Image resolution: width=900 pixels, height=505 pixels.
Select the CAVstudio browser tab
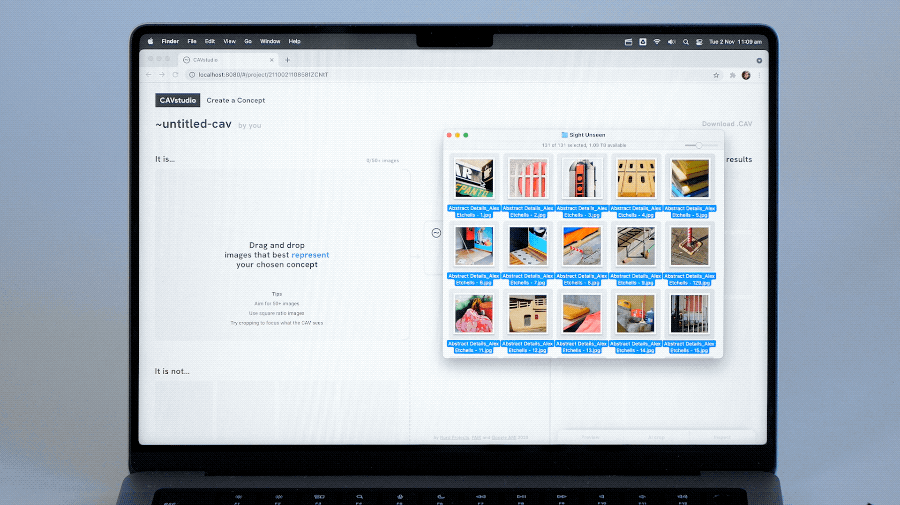[x=228, y=60]
